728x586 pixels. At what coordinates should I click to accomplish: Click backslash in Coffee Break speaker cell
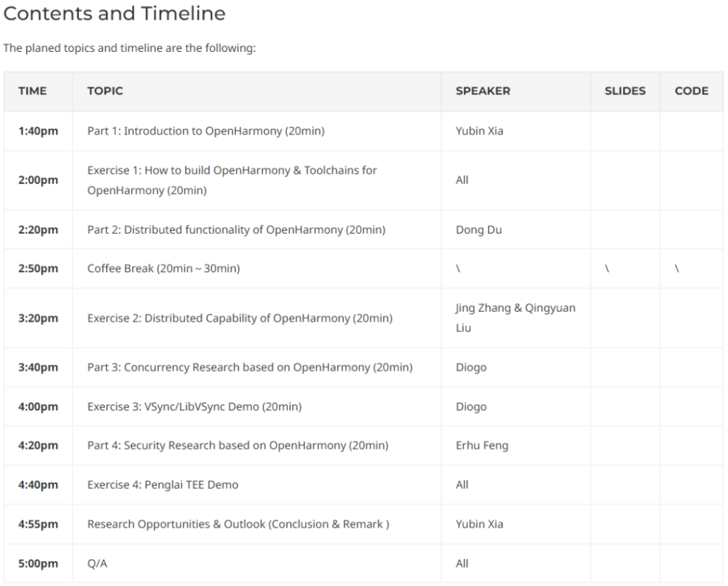pyautogui.click(x=458, y=268)
